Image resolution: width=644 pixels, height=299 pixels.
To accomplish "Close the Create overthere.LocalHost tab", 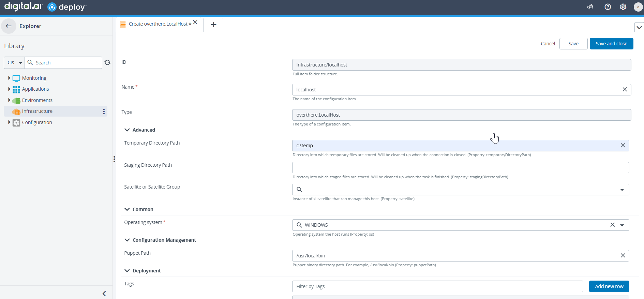I will click(195, 23).
